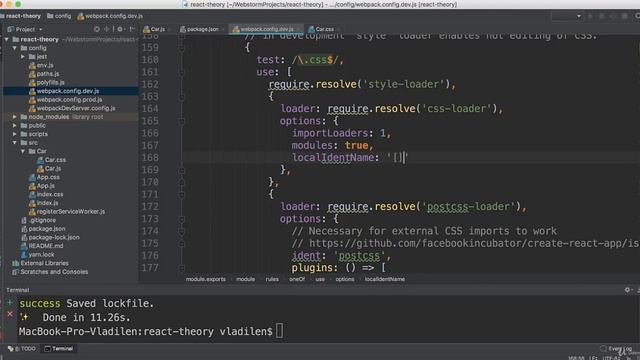The width and height of the screenshot is (640, 360).
Task: Select App.js in project tree
Action: (x=42, y=186)
